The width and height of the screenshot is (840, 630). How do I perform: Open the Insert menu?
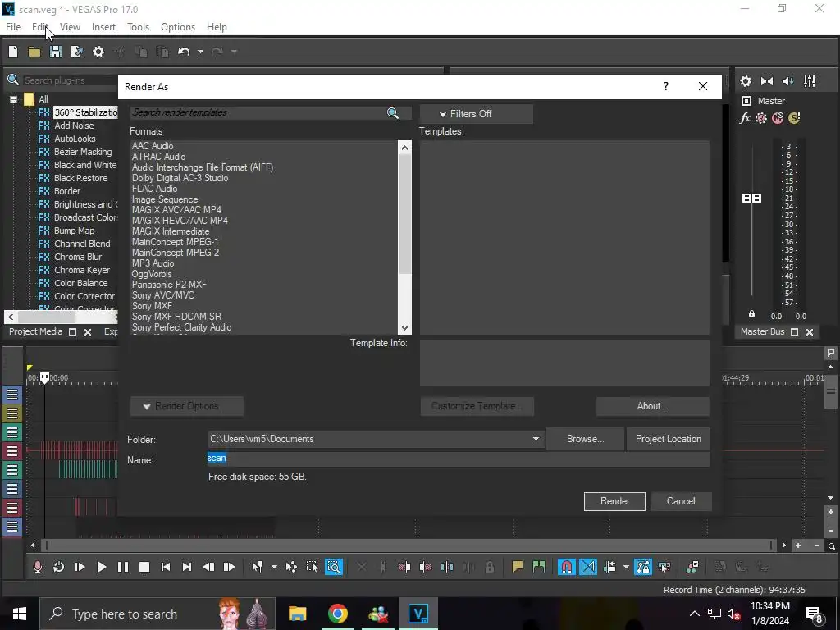(x=103, y=27)
